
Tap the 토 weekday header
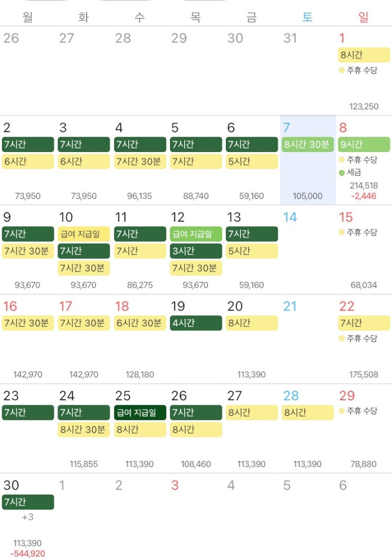coord(308,17)
